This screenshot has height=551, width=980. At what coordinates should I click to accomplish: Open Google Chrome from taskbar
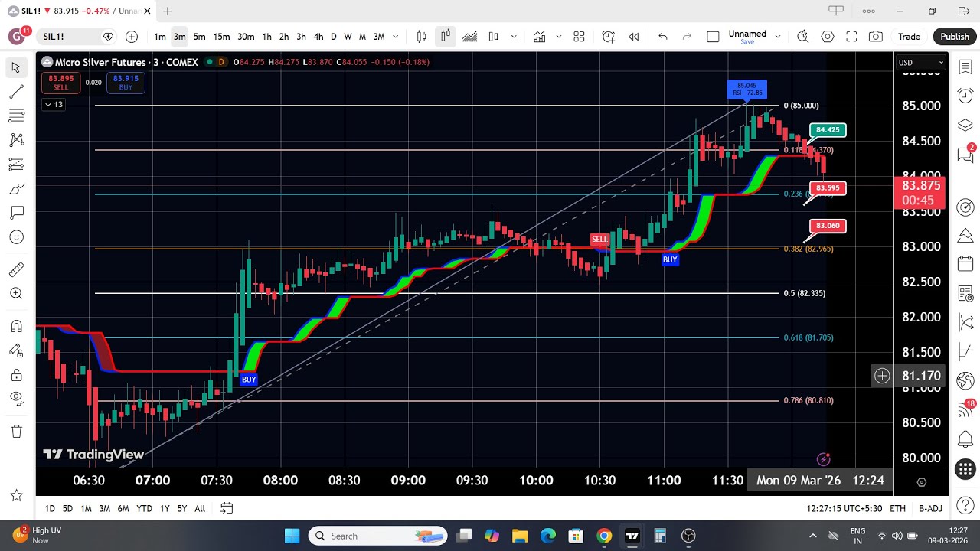[x=604, y=536]
